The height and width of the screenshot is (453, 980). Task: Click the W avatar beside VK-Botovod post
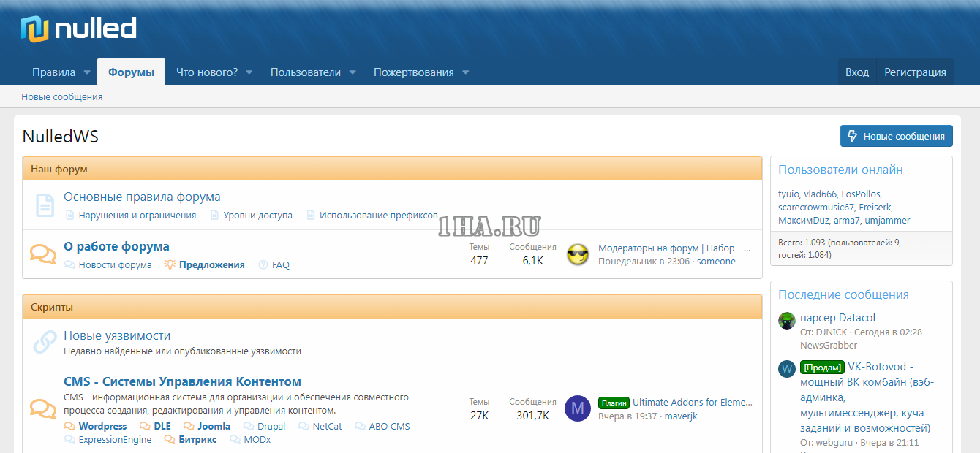click(x=787, y=369)
